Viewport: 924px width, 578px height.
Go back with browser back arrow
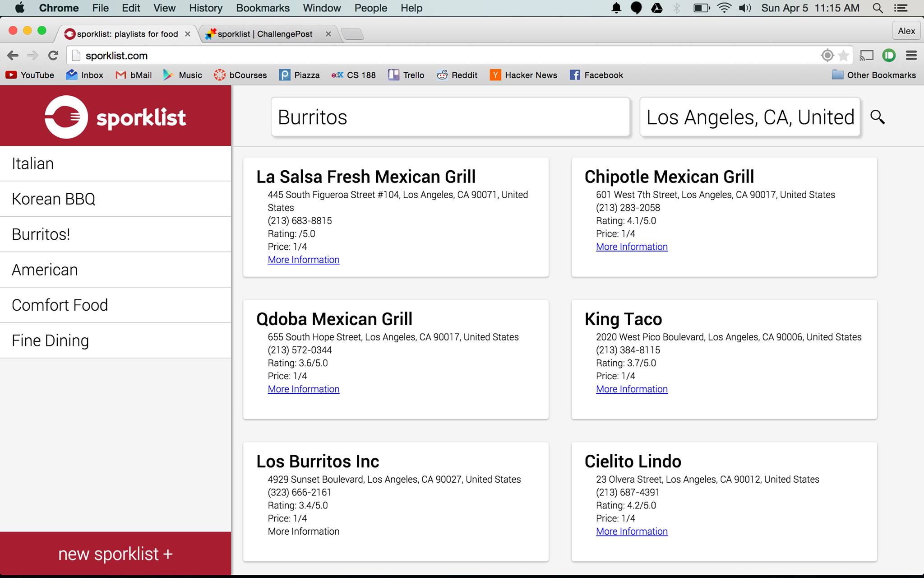click(13, 56)
